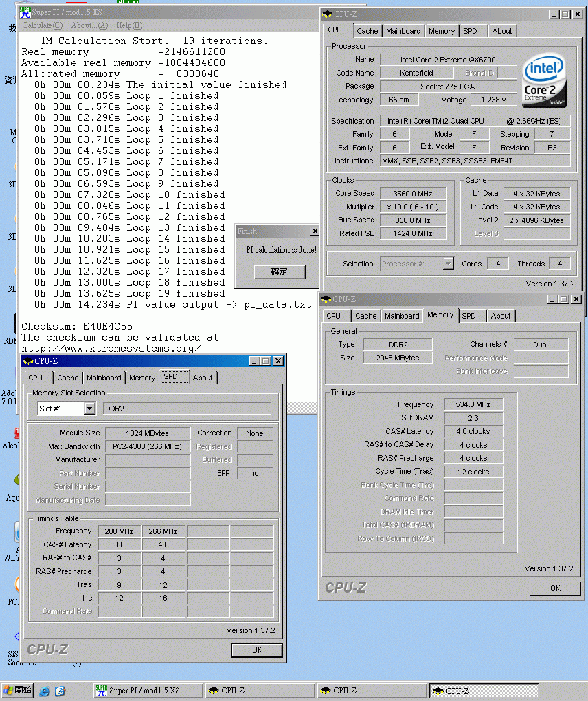Click the CAS# Latency 4.0 clocks value
Viewport: 588px width, 701px height.
(473, 431)
